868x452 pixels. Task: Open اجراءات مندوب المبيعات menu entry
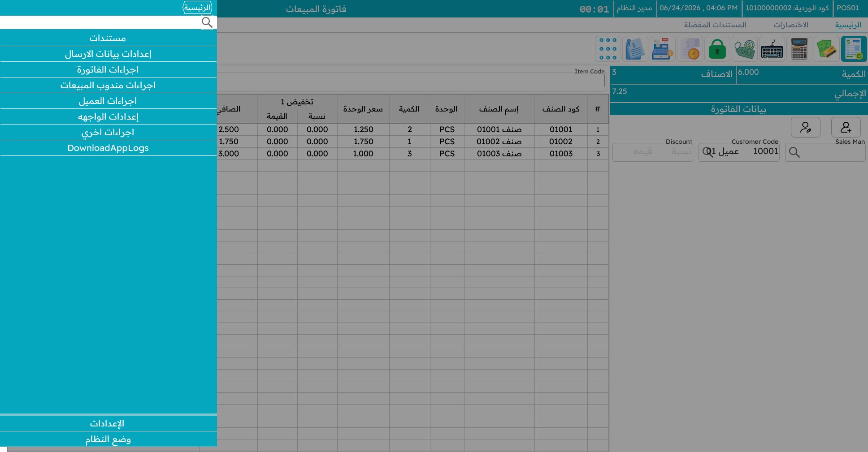[x=108, y=85]
